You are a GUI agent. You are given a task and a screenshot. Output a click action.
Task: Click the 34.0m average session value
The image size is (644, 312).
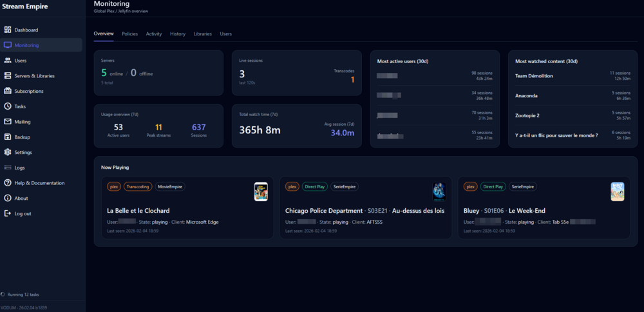tap(343, 133)
